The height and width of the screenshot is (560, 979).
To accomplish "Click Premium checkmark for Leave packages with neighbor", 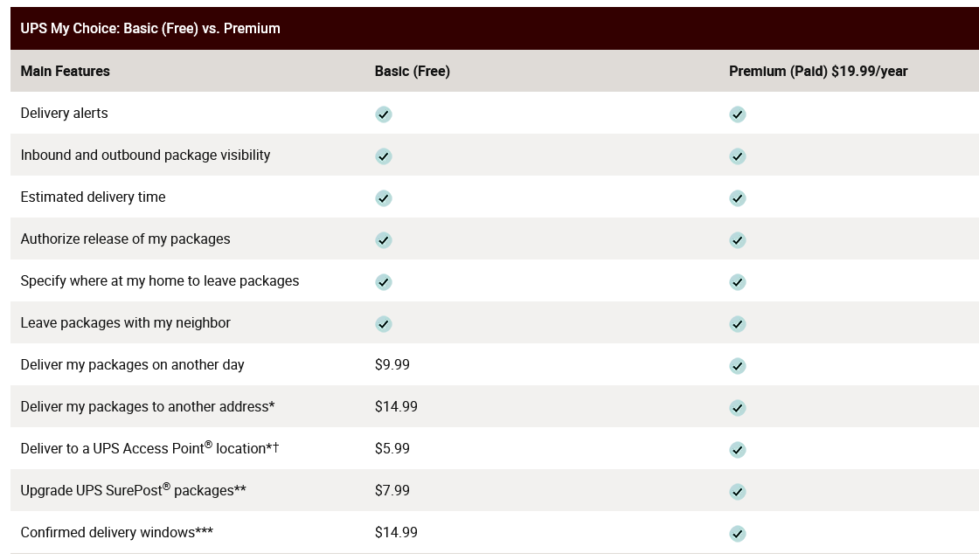I will (738, 324).
